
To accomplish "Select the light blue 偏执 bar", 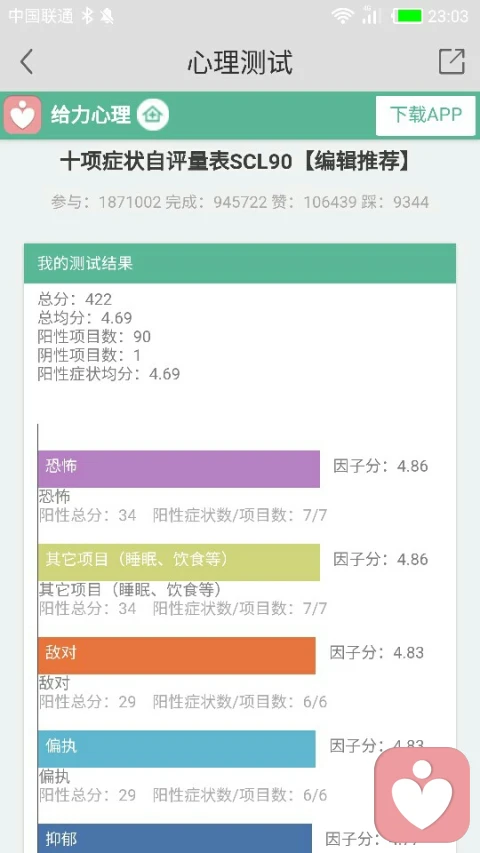I will (x=177, y=749).
